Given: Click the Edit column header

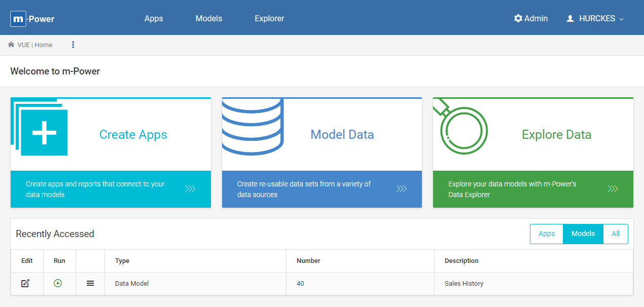Looking at the screenshot, I should pos(27,261).
